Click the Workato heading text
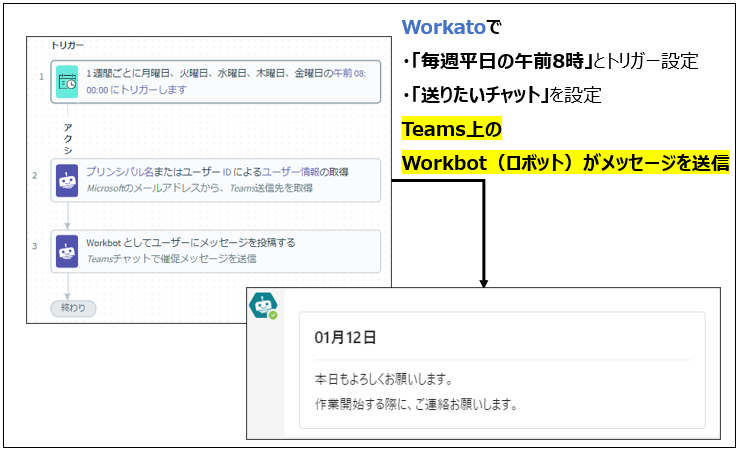 [444, 27]
